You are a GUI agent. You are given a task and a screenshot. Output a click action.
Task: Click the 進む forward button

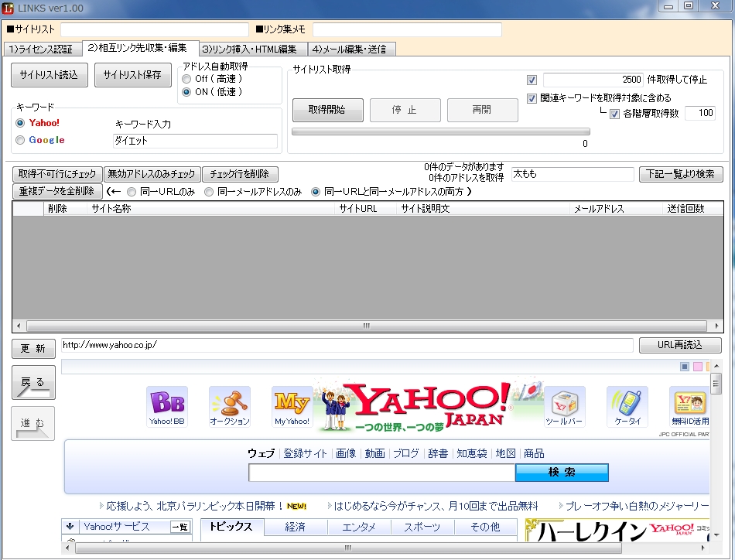(33, 423)
